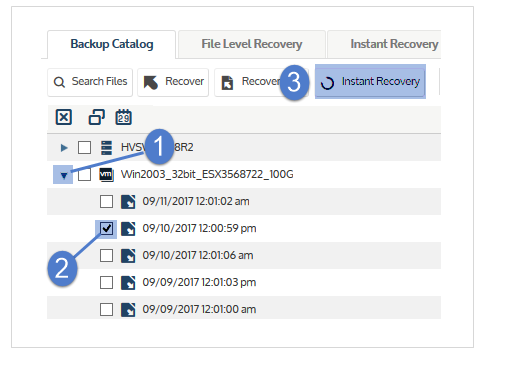The width and height of the screenshot is (507, 375).
Task: Select the HVS server checkbox
Action: 84,147
